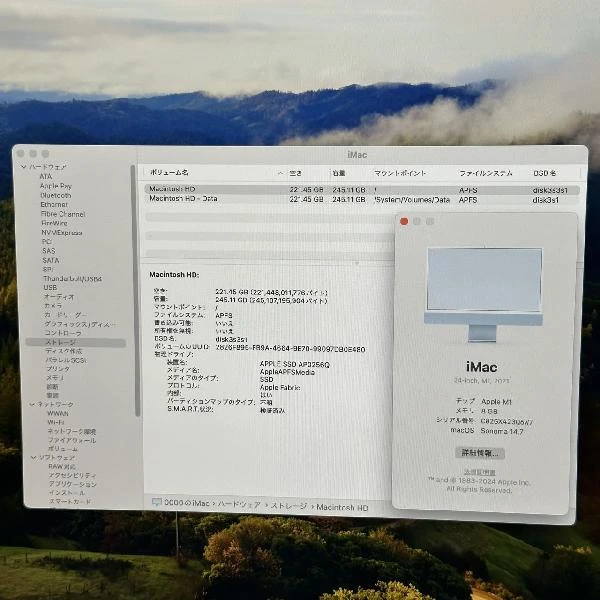The width and height of the screenshot is (600, 600).
Task: Sort by ボリューム名 column header
Action: (169, 173)
